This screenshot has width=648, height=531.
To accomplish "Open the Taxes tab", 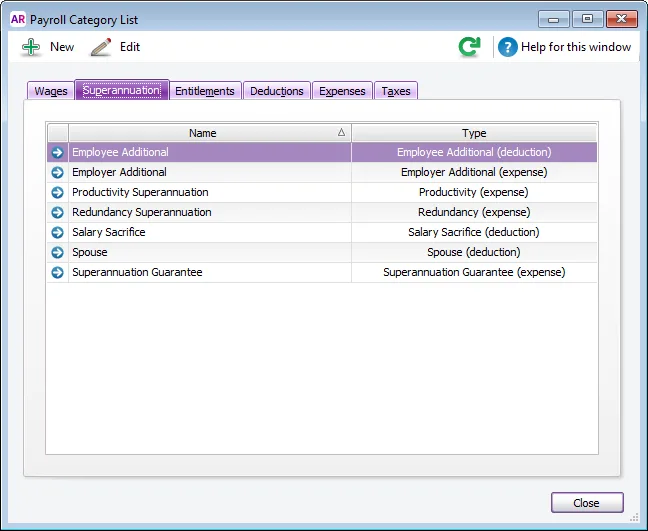I will [x=396, y=91].
